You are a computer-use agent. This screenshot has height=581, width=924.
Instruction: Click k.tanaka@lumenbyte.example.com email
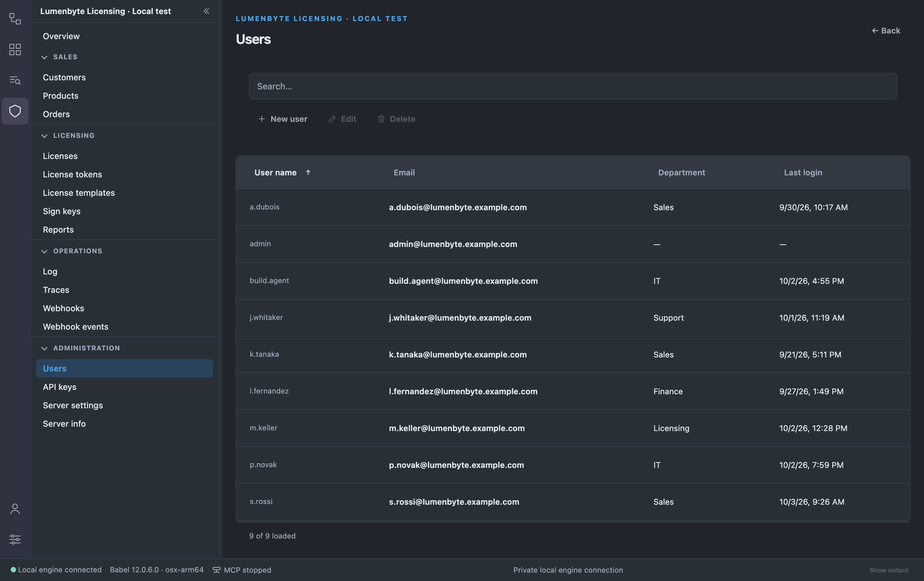(x=458, y=354)
